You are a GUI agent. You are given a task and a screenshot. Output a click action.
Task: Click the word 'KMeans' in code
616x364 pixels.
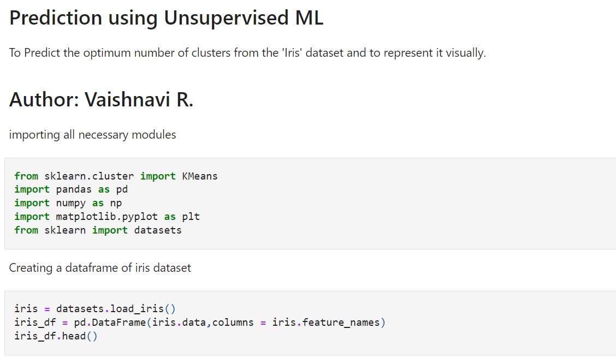click(x=199, y=176)
